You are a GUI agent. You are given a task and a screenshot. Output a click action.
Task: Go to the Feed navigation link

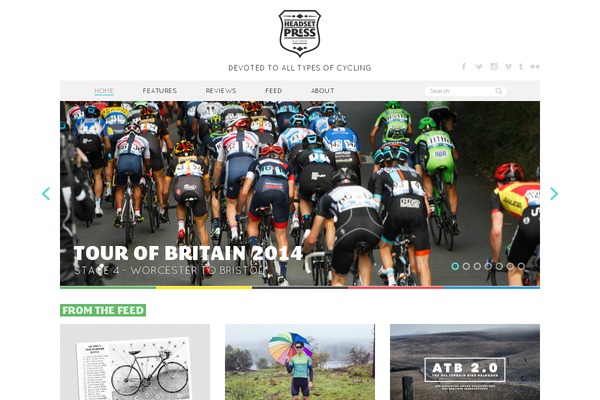274,91
